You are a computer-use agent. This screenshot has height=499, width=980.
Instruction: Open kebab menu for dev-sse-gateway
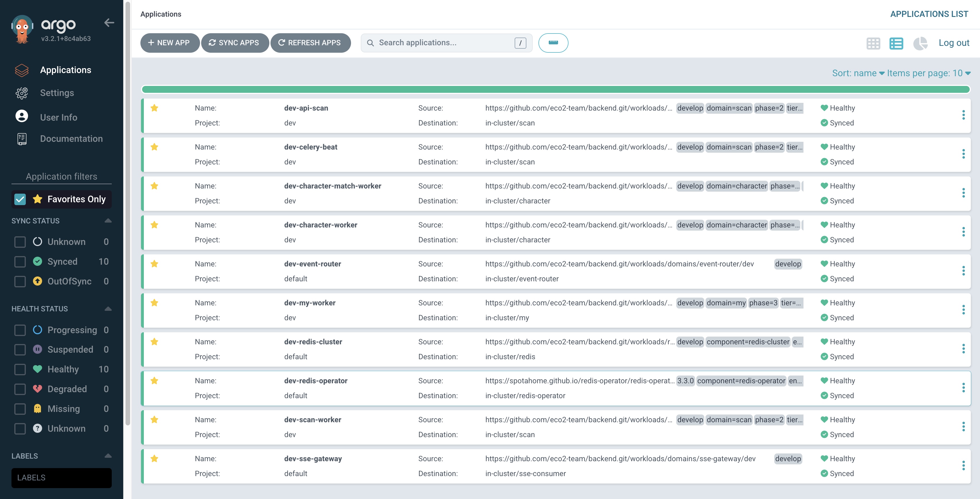point(963,465)
